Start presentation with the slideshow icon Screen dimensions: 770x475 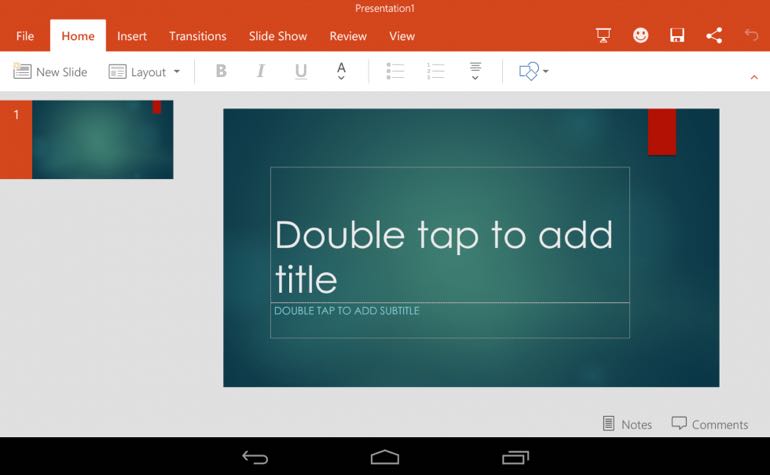tap(603, 36)
